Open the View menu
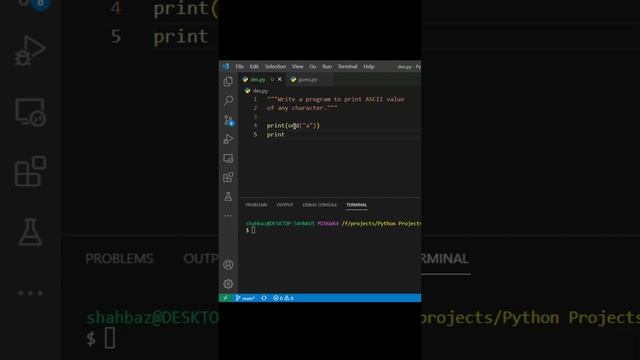The image size is (640, 360). tap(298, 67)
